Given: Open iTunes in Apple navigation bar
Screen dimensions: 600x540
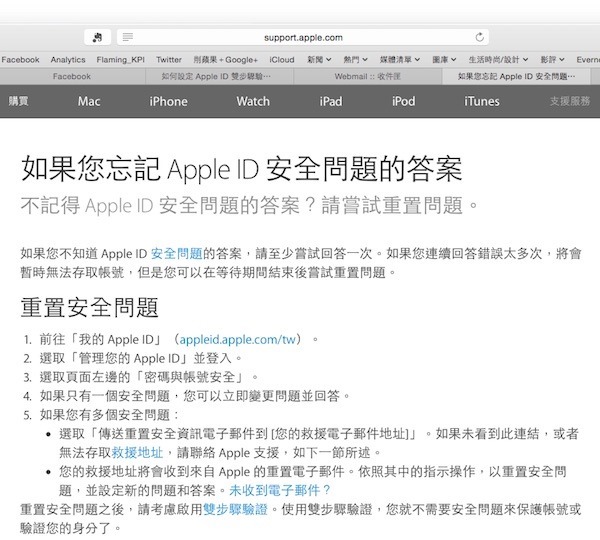Looking at the screenshot, I should [x=482, y=101].
